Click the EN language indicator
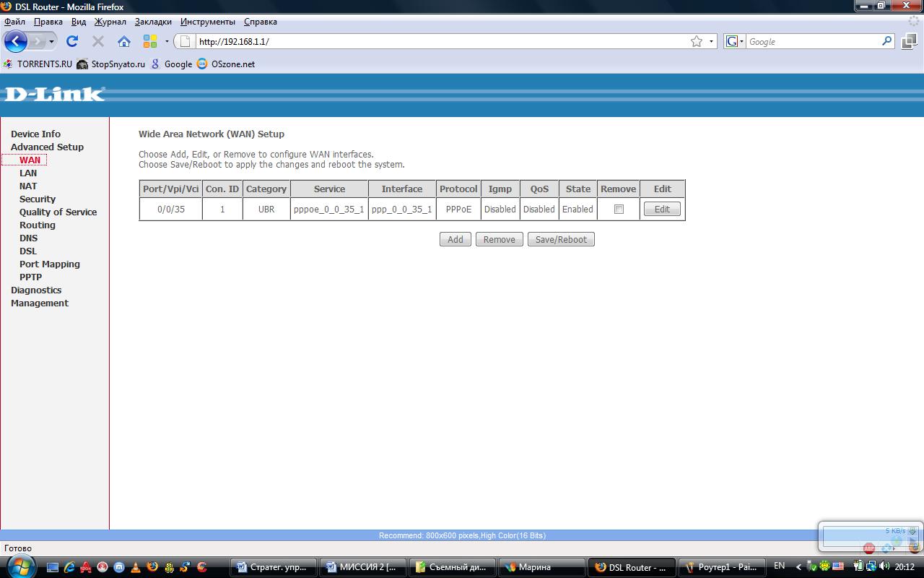Screen dimensions: 924x578 click(x=780, y=566)
